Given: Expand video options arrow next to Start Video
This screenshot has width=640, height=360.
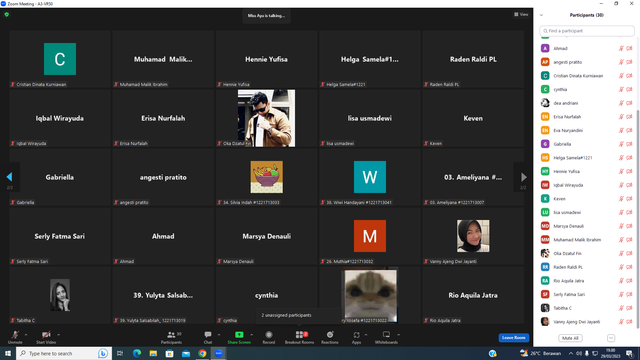Looking at the screenshot, I should pos(58,335).
